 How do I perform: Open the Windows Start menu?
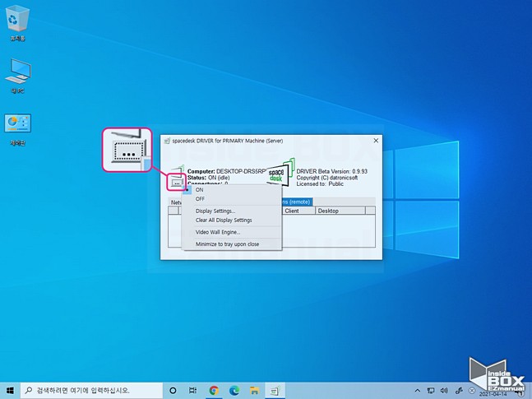(10, 391)
